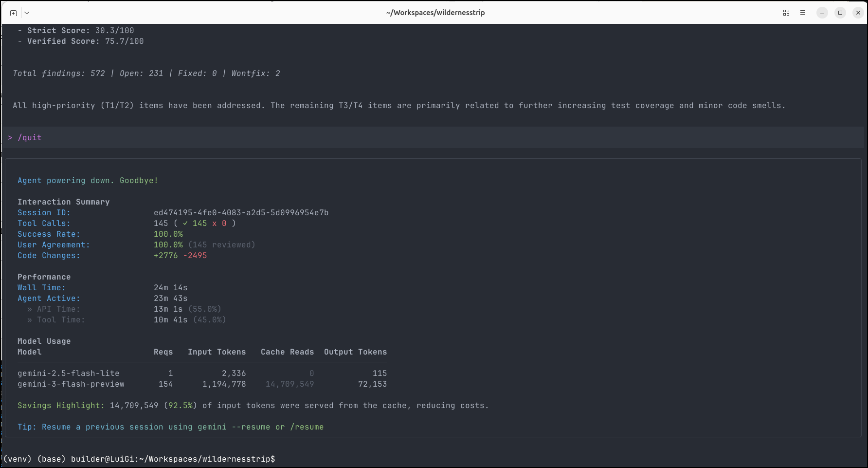868x468 pixels.
Task: Close the terminal window
Action: pos(858,13)
